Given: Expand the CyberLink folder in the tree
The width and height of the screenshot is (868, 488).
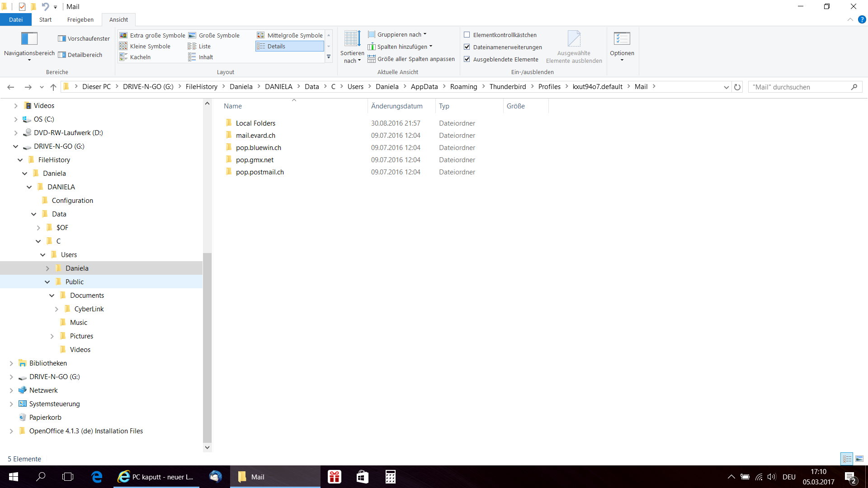Looking at the screenshot, I should [x=57, y=309].
